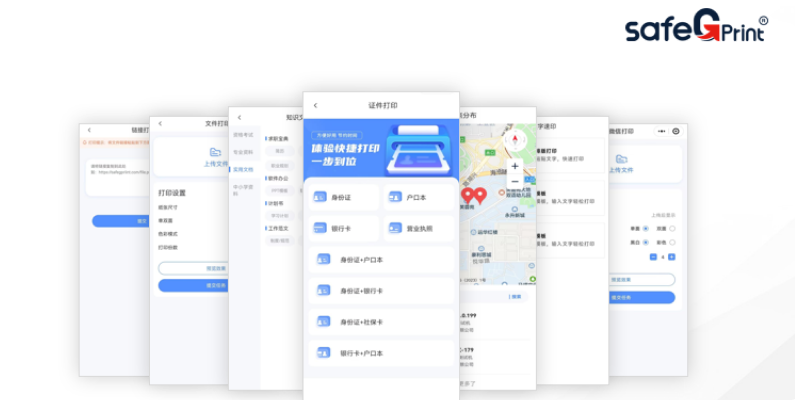Click 提交任务 in the 微信打印 screen
This screenshot has width=800, height=400.
(x=642, y=297)
